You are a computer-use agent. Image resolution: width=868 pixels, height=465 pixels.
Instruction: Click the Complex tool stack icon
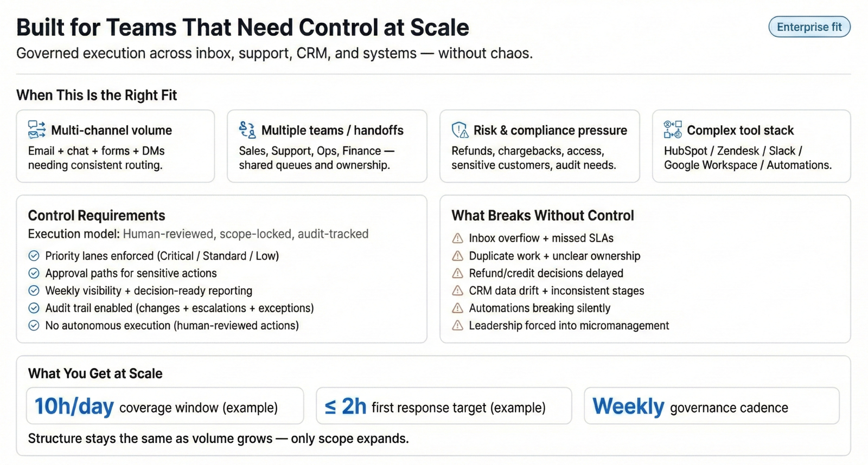673,130
